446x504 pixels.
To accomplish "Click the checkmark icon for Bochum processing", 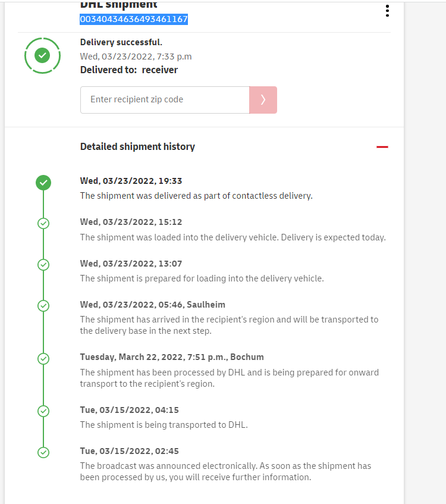I will (43, 359).
